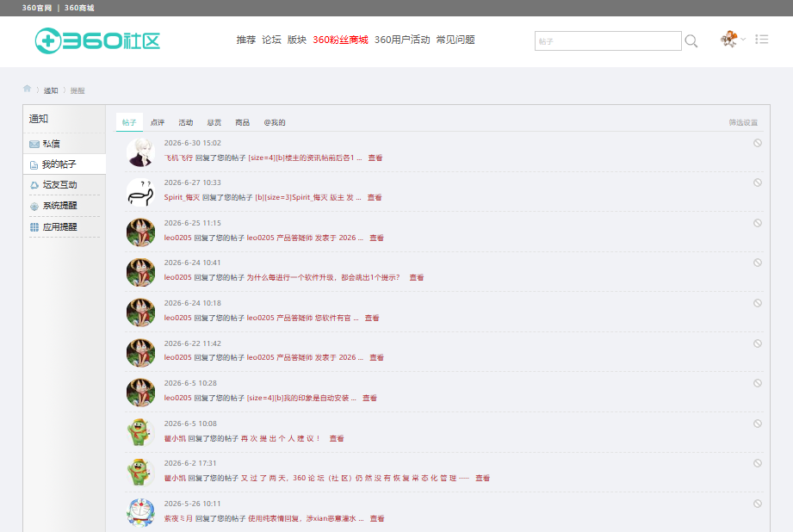This screenshot has height=532, width=793.
Task: Block notification dated 2026-6-27 10:33
Action: click(758, 182)
